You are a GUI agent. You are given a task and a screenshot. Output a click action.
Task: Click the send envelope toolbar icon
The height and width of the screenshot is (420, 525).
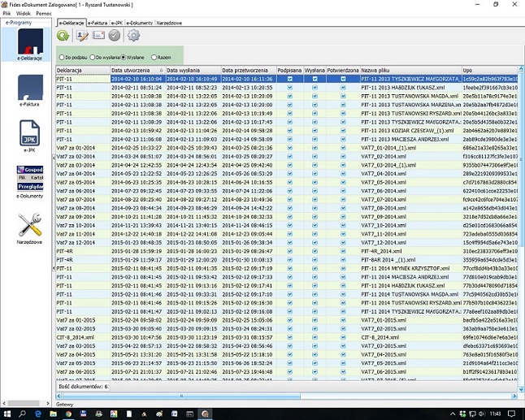coord(98,36)
